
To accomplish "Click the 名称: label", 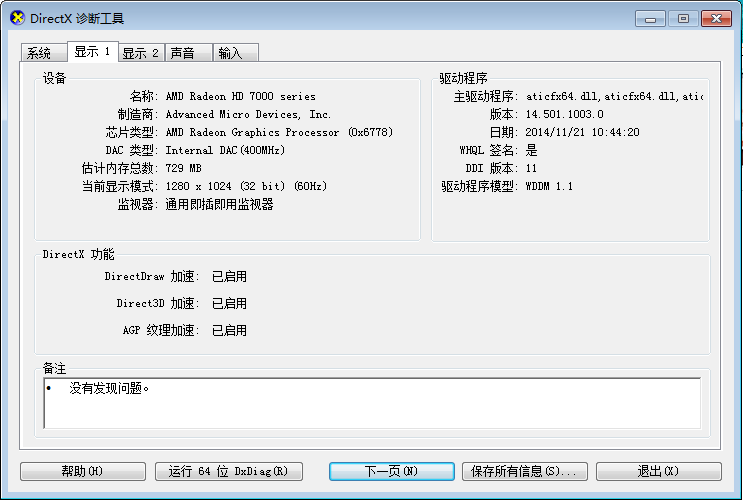I will point(144,96).
